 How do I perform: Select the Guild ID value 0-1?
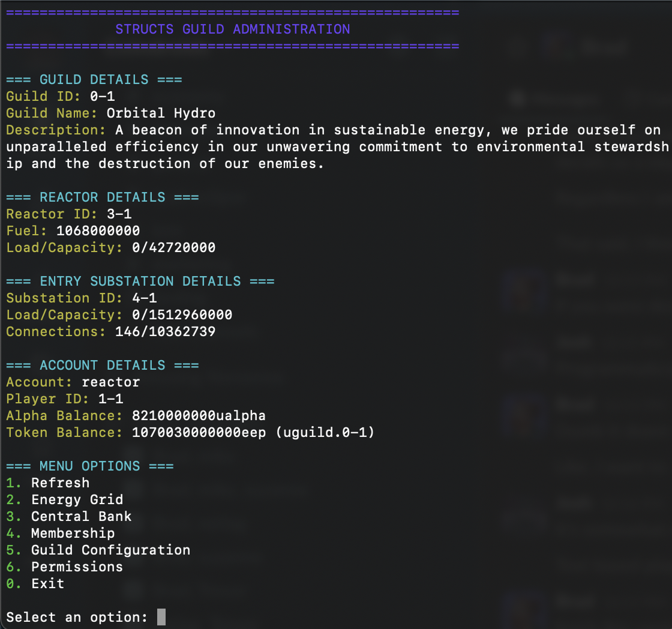103,97
